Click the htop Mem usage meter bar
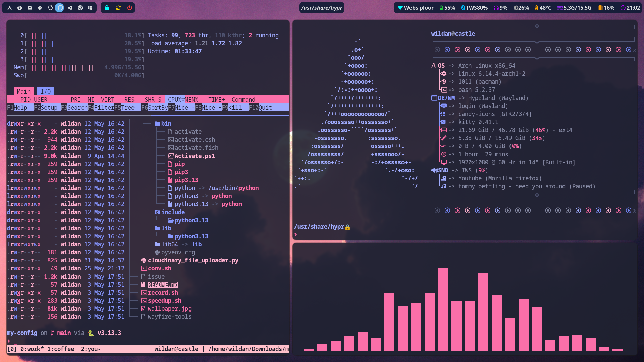This screenshot has width=644, height=362. (79, 67)
